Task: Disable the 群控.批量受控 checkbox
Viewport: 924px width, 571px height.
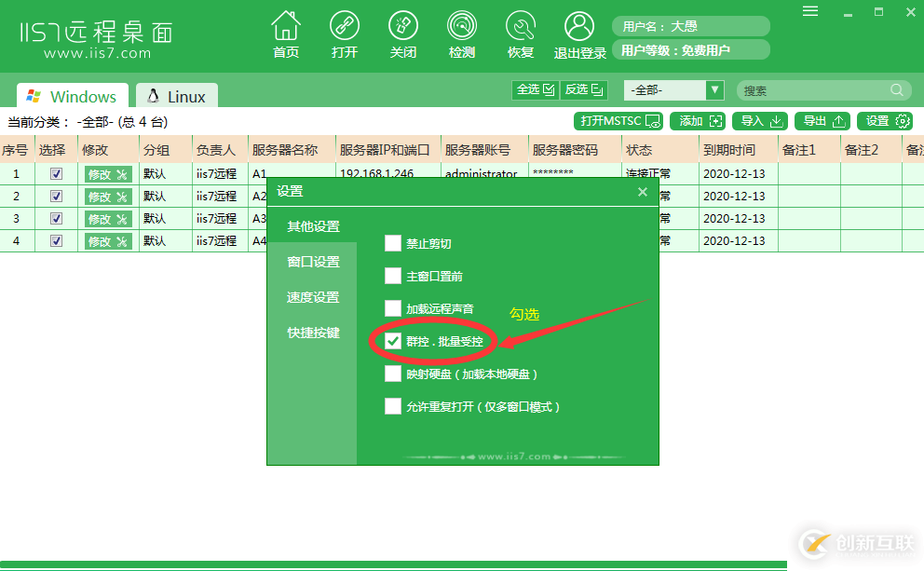Action: [393, 341]
